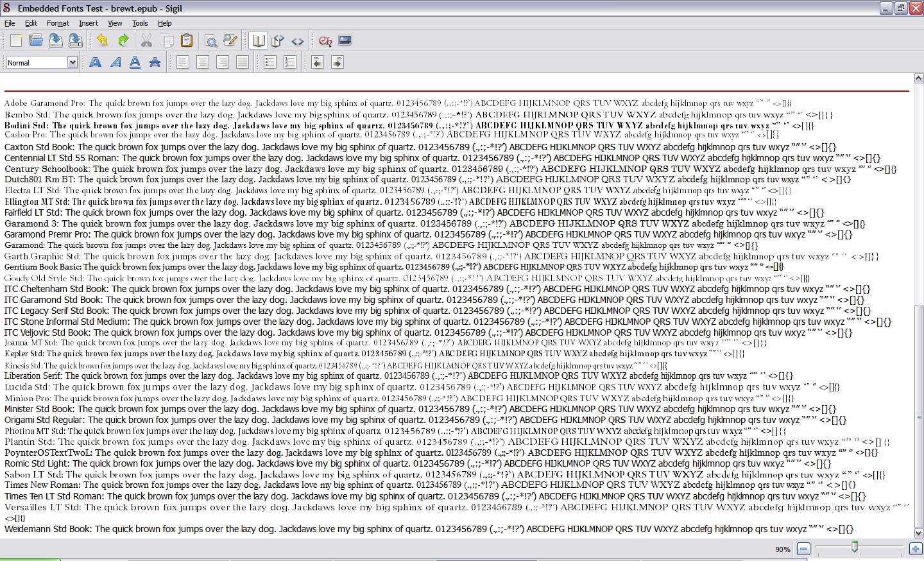Undo the last edit

pos(102,40)
